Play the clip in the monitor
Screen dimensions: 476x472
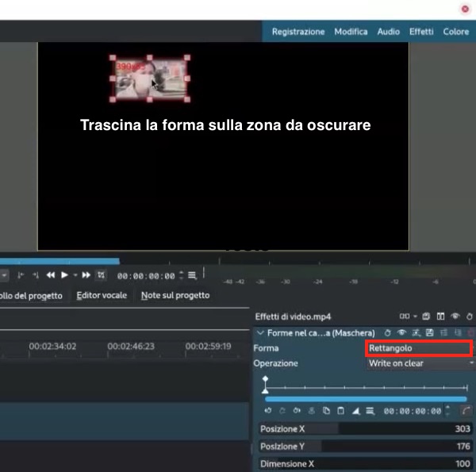tap(64, 275)
